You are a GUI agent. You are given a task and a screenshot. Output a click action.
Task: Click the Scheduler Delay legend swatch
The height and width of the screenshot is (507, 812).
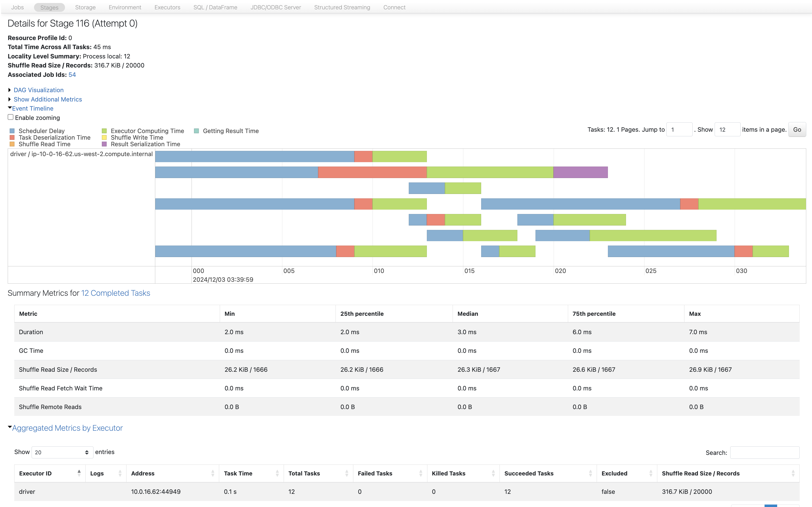[12, 130]
